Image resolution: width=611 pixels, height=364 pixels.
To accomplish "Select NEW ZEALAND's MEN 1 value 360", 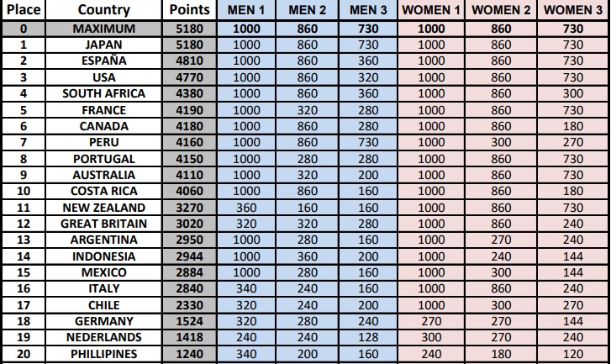I will [x=246, y=208].
